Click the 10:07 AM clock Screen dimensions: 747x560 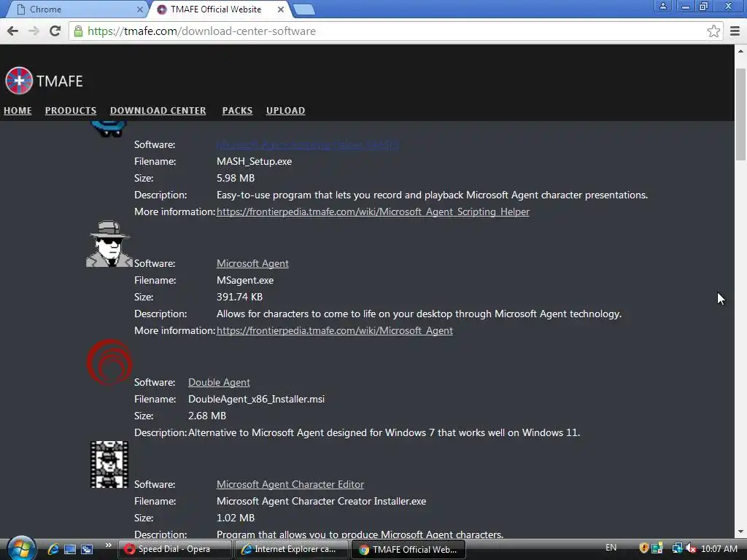(x=719, y=548)
